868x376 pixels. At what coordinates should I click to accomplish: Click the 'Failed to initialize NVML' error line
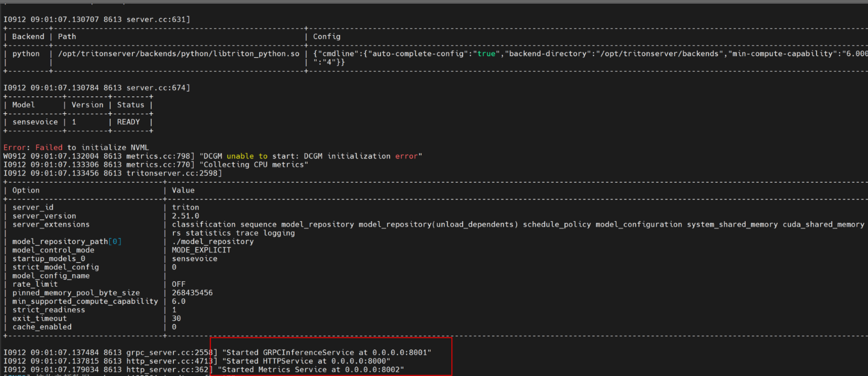pyautogui.click(x=76, y=148)
